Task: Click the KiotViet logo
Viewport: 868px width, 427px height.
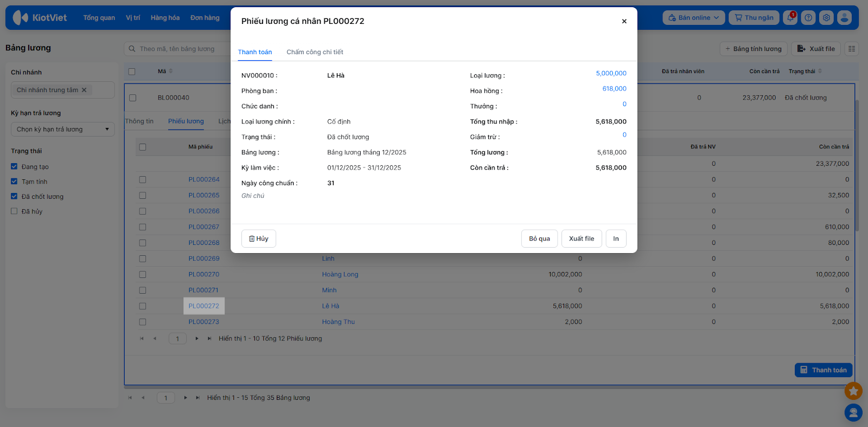Action: 40,18
